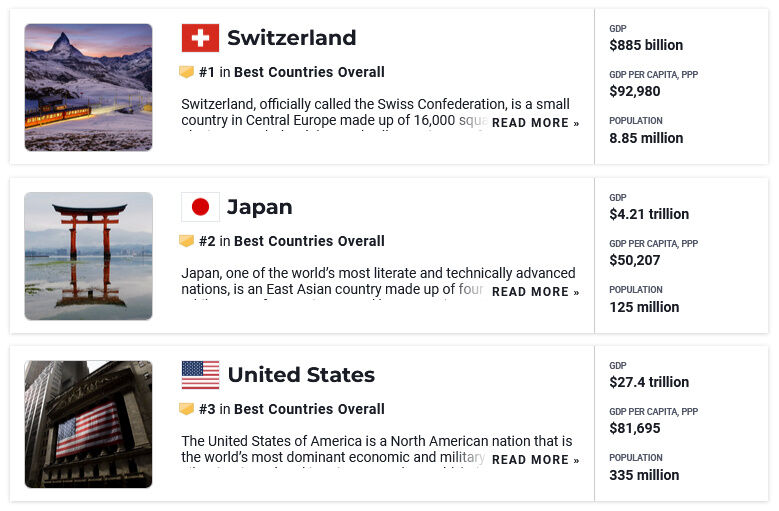Click the ribbon badge next to #2 ranking
The image size is (779, 511).
click(186, 241)
